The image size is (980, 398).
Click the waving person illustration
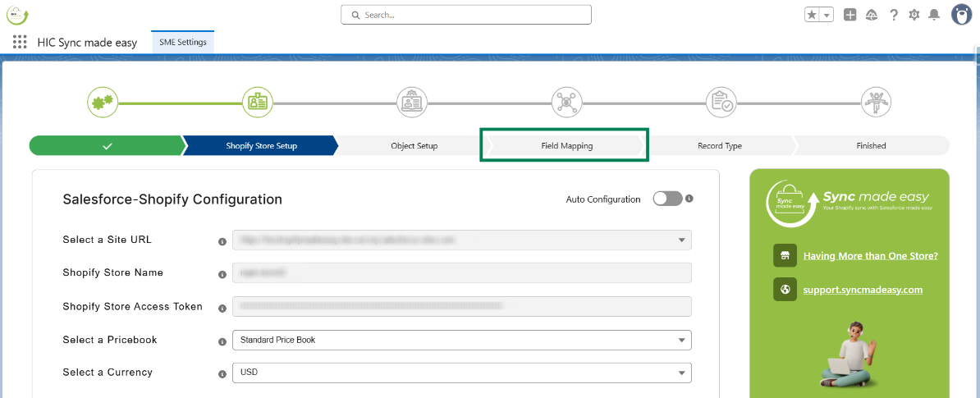tap(847, 353)
